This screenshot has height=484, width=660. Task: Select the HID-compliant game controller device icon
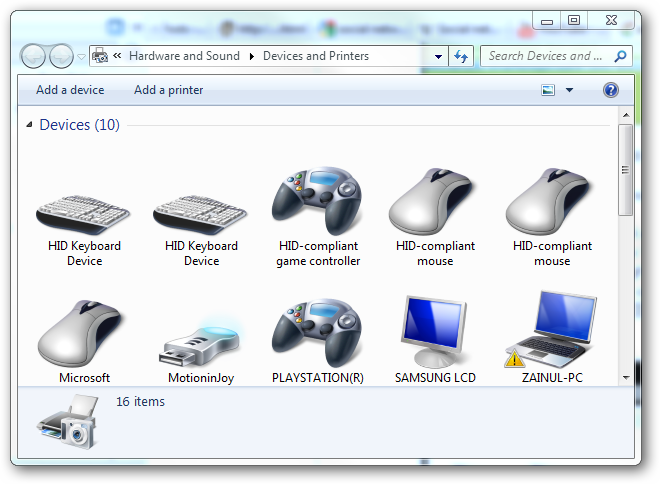318,200
